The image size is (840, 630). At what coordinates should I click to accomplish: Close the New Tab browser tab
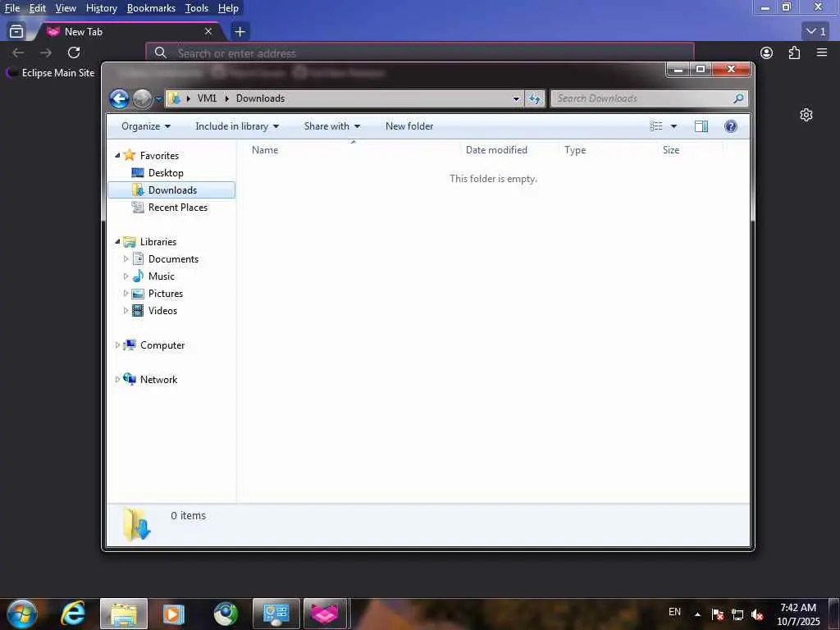coord(208,32)
